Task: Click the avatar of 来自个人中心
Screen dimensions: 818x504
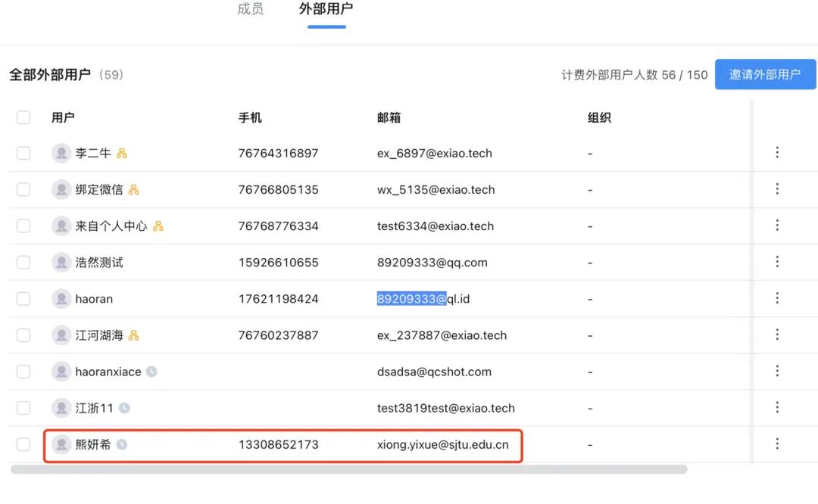Action: pos(61,226)
